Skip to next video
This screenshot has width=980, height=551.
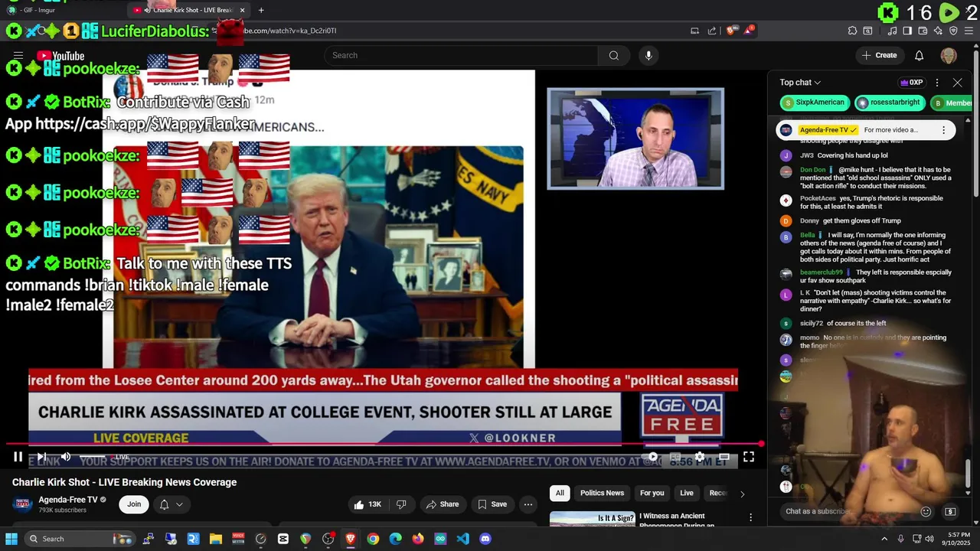[41, 457]
